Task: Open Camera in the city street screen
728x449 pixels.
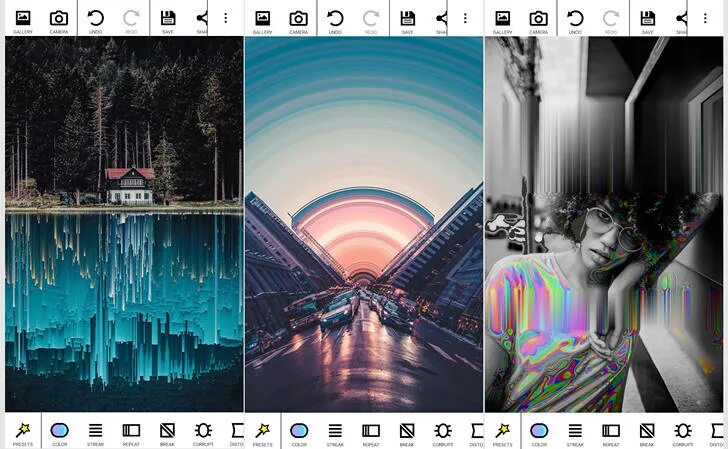Action: [x=299, y=22]
